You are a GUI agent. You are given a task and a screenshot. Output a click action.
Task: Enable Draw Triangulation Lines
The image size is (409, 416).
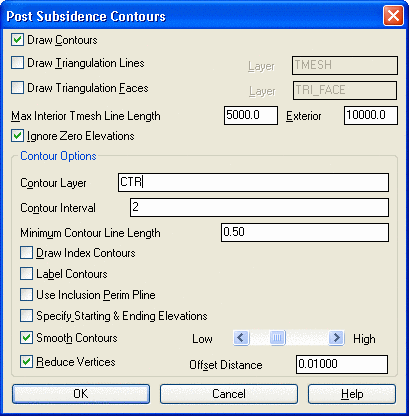pos(17,63)
